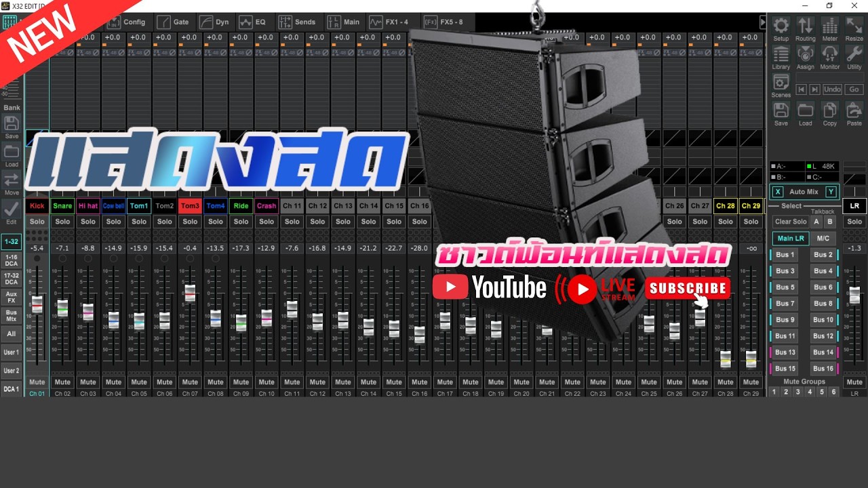
Task: Select Bus 13 send
Action: click(x=785, y=352)
